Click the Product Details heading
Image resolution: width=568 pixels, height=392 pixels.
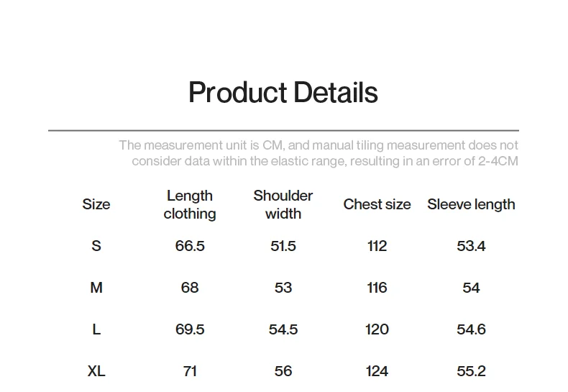pos(283,93)
